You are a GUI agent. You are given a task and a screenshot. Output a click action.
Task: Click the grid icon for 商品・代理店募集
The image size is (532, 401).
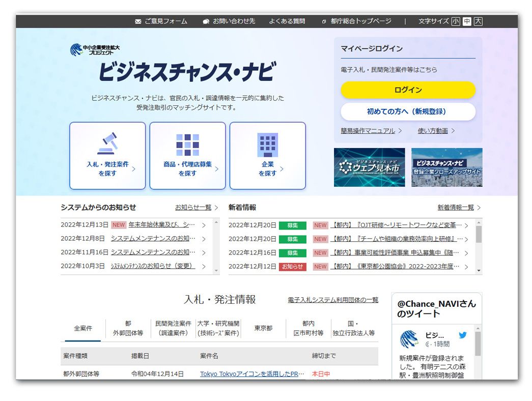187,145
